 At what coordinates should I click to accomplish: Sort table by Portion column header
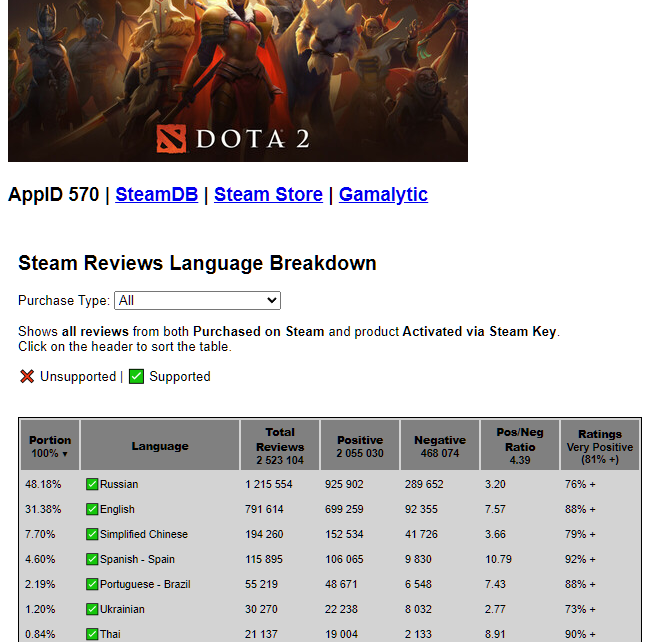click(x=50, y=445)
